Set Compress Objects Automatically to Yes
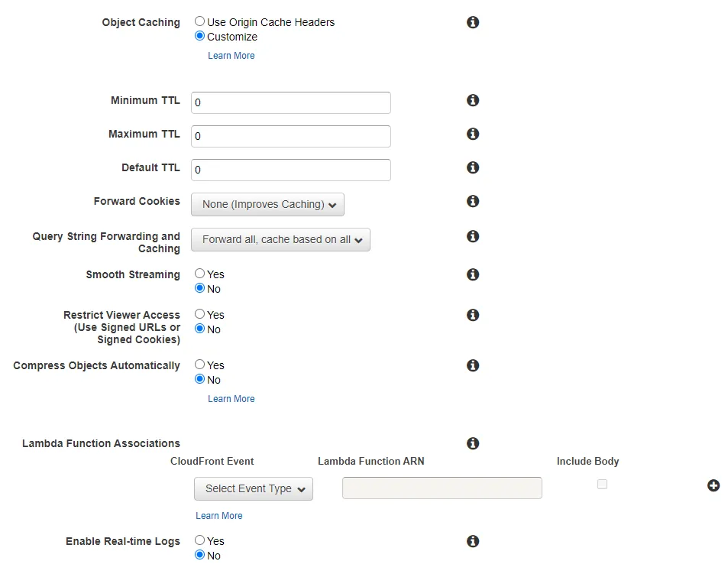This screenshot has width=728, height=574. (200, 365)
